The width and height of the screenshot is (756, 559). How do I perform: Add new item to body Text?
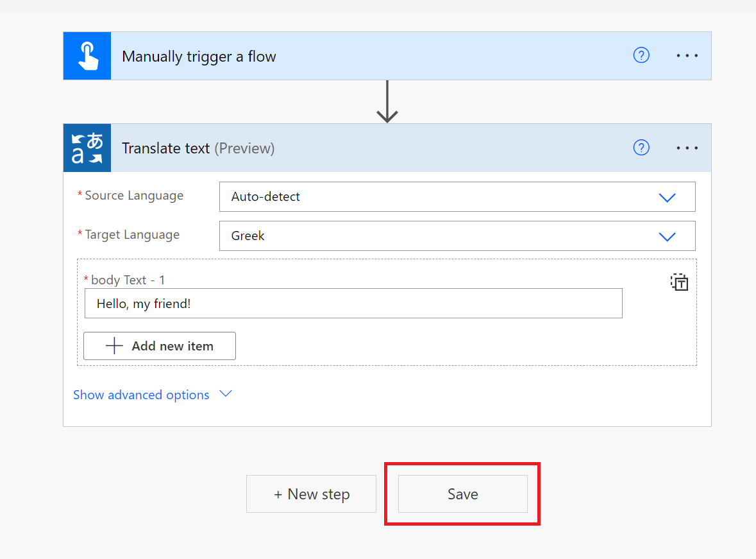pos(159,346)
